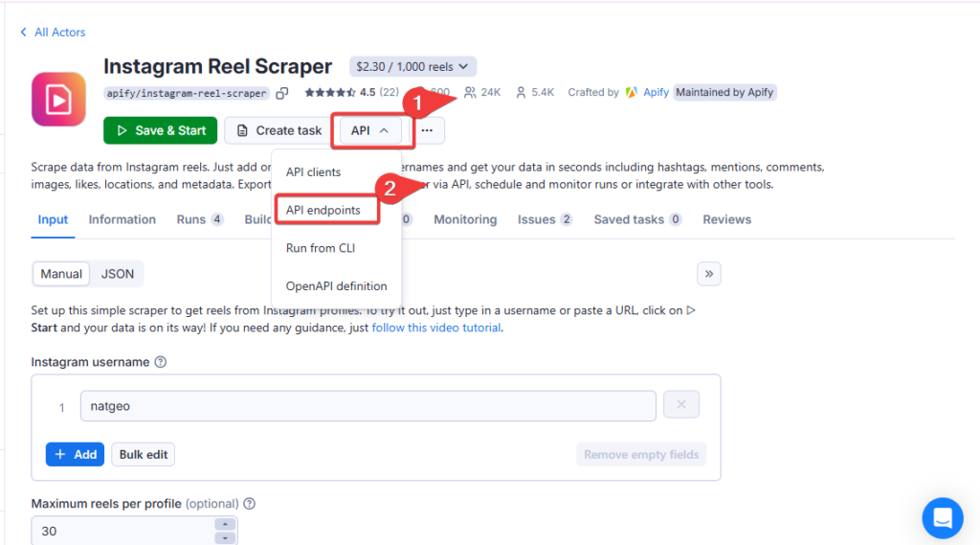Click the Instagram Reel Scraper logo
The height and width of the screenshot is (545, 980).
58,99
